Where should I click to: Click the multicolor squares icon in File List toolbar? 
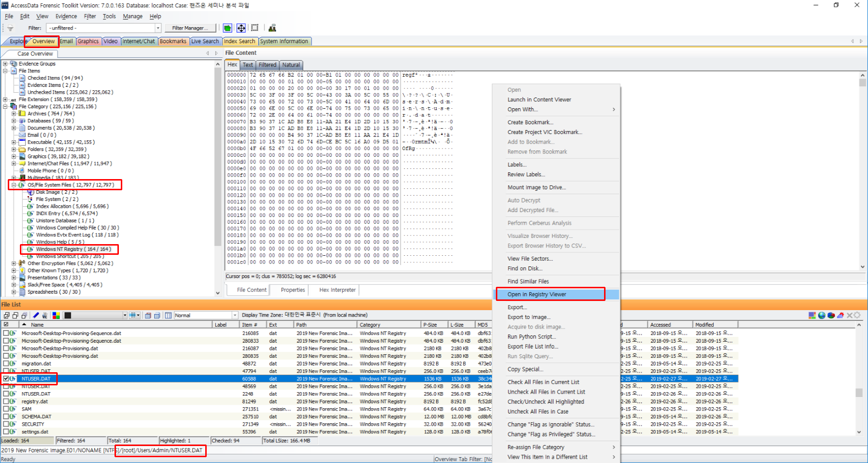coord(56,315)
